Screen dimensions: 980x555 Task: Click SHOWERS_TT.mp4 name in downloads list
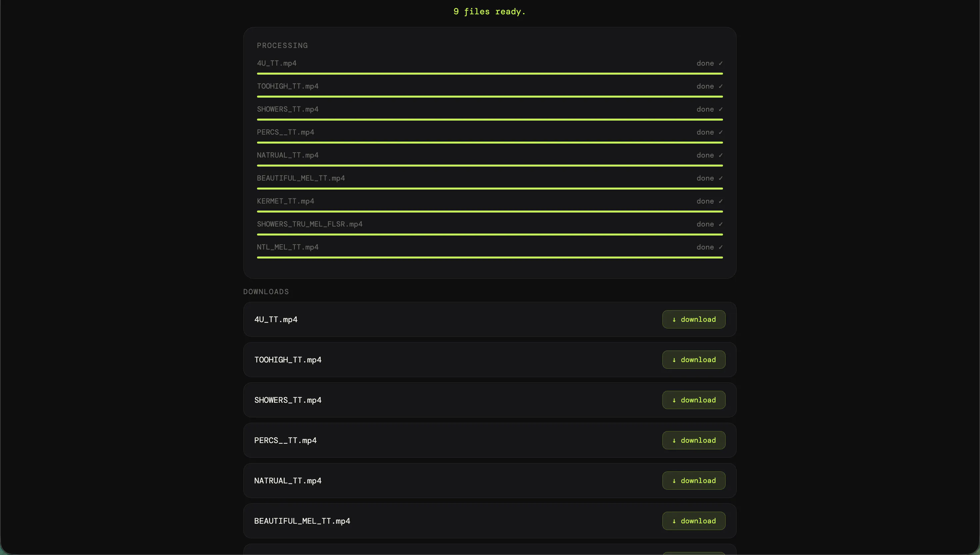(288, 400)
